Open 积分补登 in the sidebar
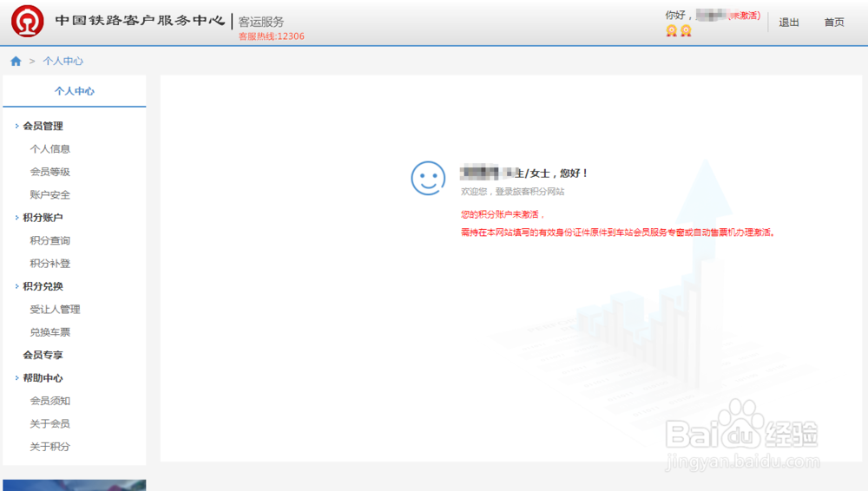 tap(49, 264)
